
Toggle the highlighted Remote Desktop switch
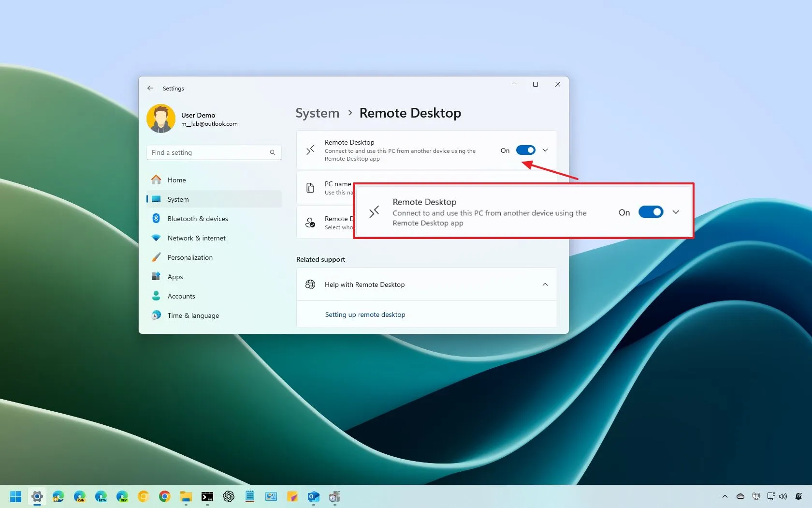pyautogui.click(x=651, y=212)
